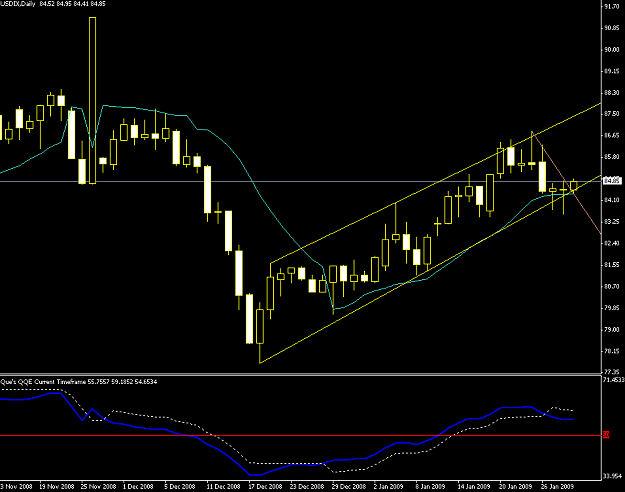The height and width of the screenshot is (492, 625).
Task: Select the 82.40 price axis label
Action: point(612,243)
